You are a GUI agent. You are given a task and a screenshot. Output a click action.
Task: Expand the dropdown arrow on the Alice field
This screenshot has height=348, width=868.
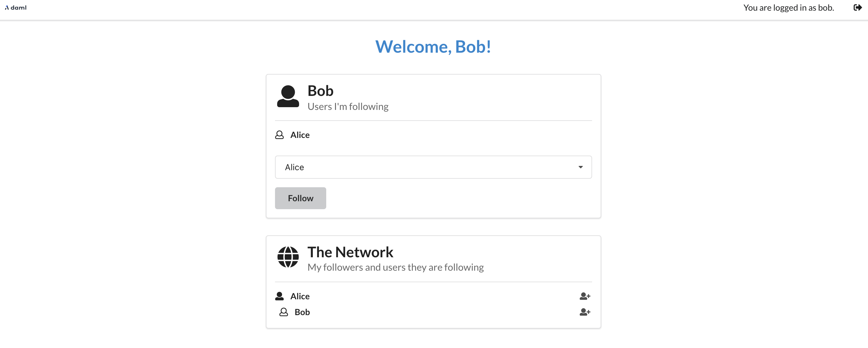580,167
